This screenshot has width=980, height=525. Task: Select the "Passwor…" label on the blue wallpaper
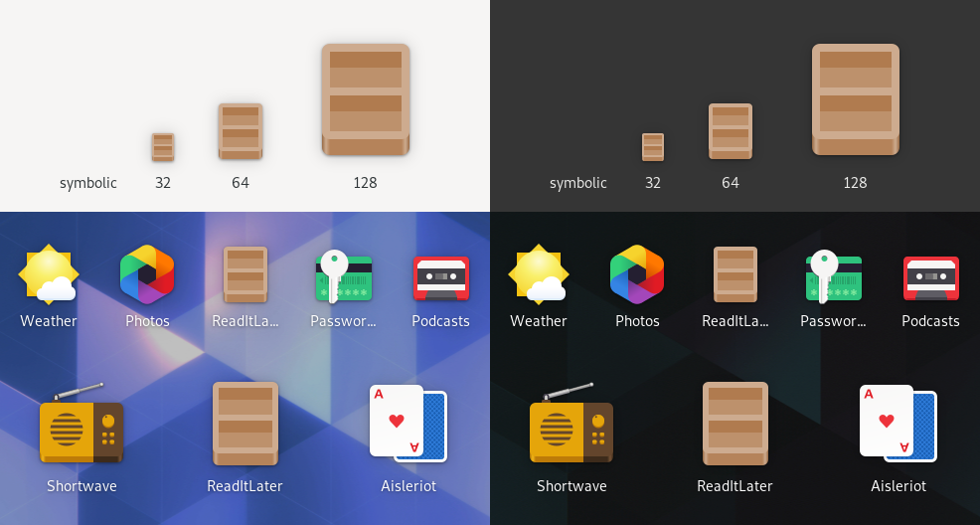tap(343, 321)
